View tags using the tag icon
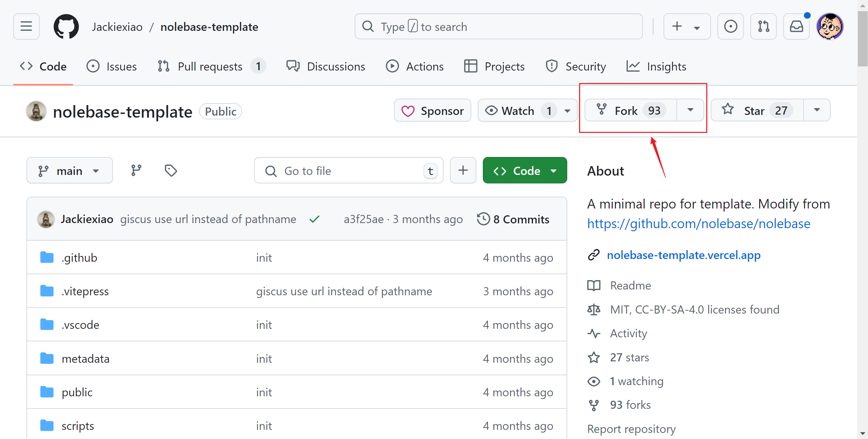This screenshot has height=439, width=868. [x=171, y=171]
